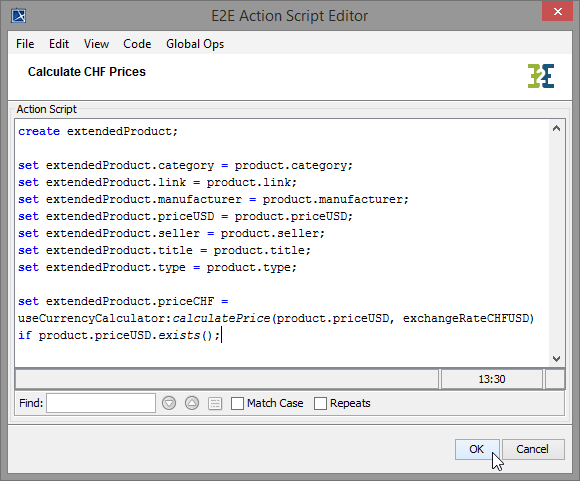The height and width of the screenshot is (481, 580).
Task: Click the find next down-arrow icon
Action: [x=169, y=403]
